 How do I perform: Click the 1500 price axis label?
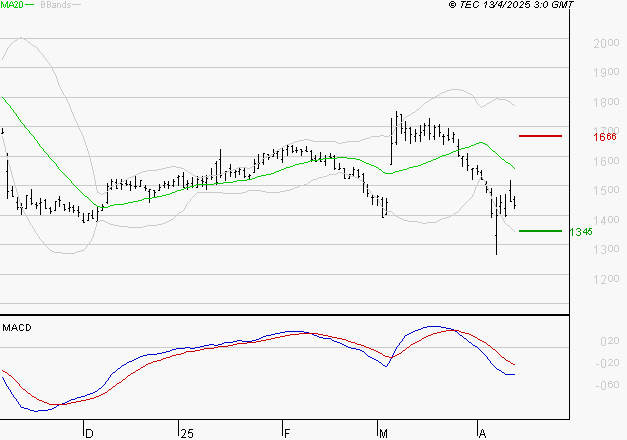coord(606,190)
